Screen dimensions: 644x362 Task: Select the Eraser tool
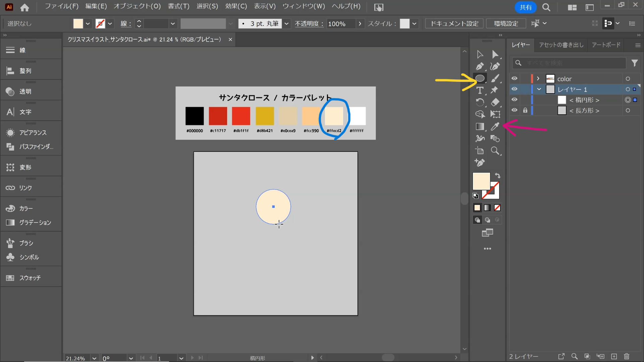496,102
